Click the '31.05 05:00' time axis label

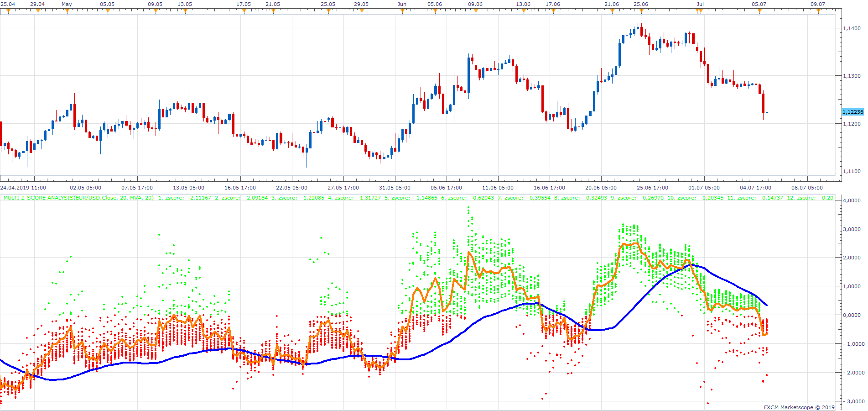tap(395, 188)
